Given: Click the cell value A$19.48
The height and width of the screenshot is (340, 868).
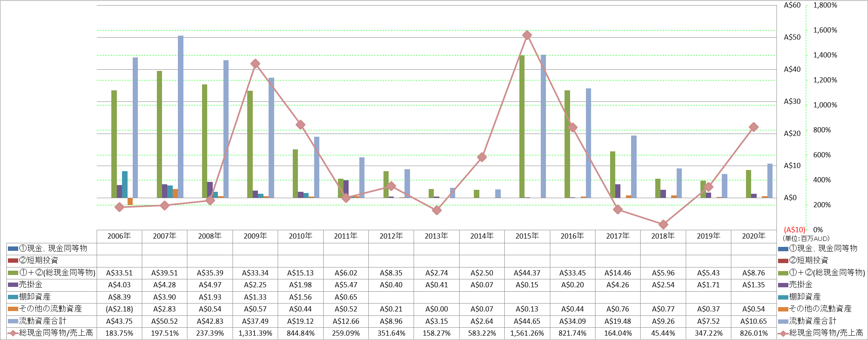Looking at the screenshot, I should pyautogui.click(x=618, y=321).
